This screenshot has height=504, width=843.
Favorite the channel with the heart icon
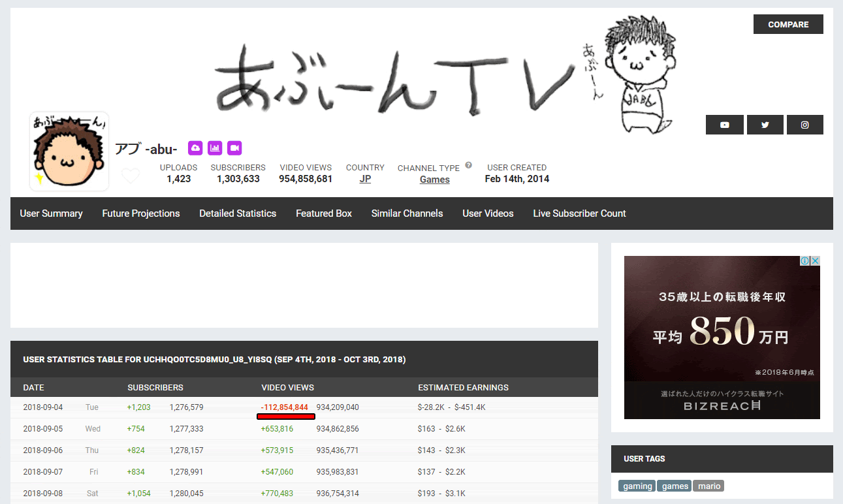[131, 176]
